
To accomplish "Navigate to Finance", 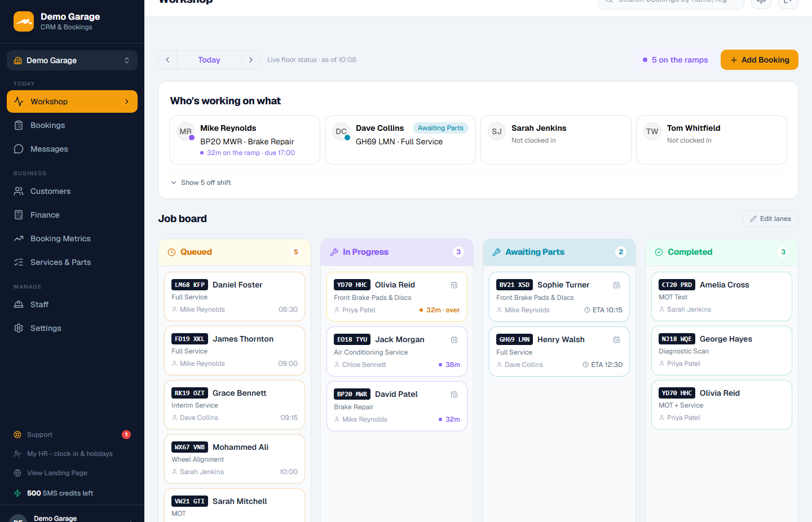I will 72,215.
